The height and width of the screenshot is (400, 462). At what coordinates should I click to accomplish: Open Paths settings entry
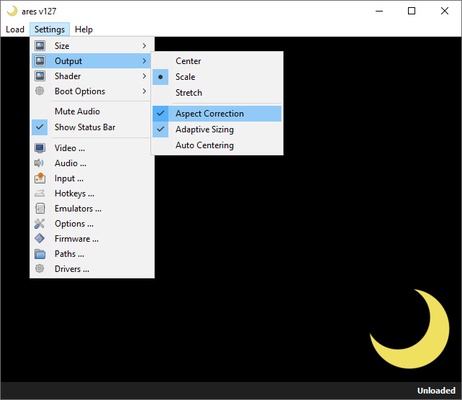coord(91,254)
